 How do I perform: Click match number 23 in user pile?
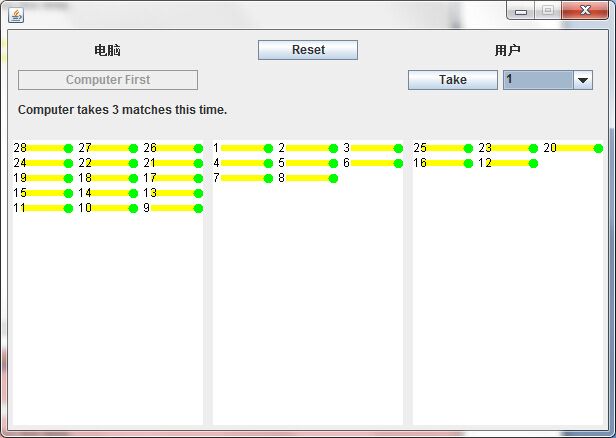[x=508, y=148]
